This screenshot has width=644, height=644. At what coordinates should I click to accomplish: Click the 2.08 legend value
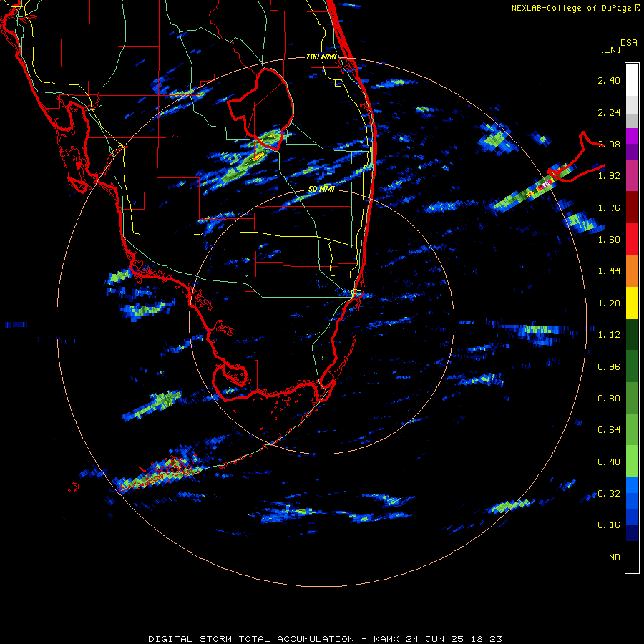(609, 144)
